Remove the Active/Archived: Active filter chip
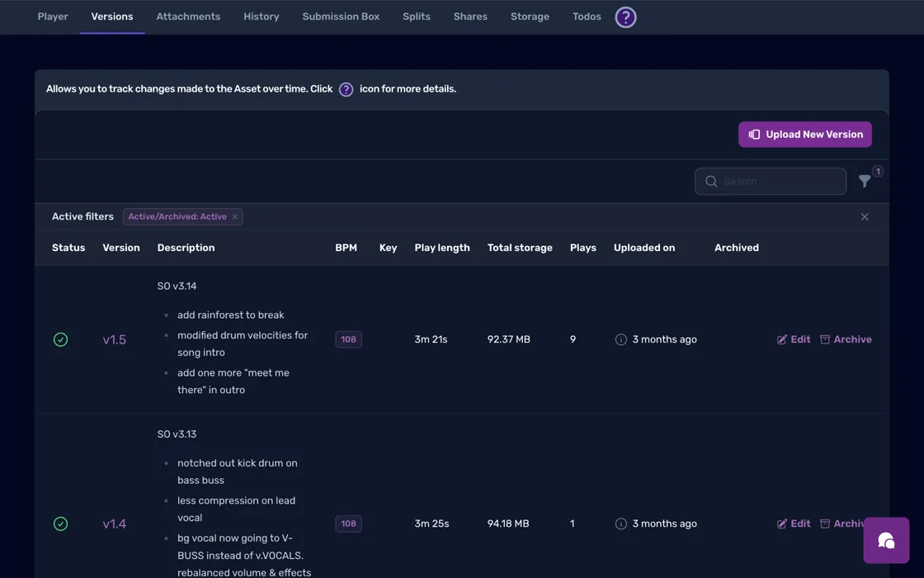This screenshot has width=924, height=578. click(235, 217)
